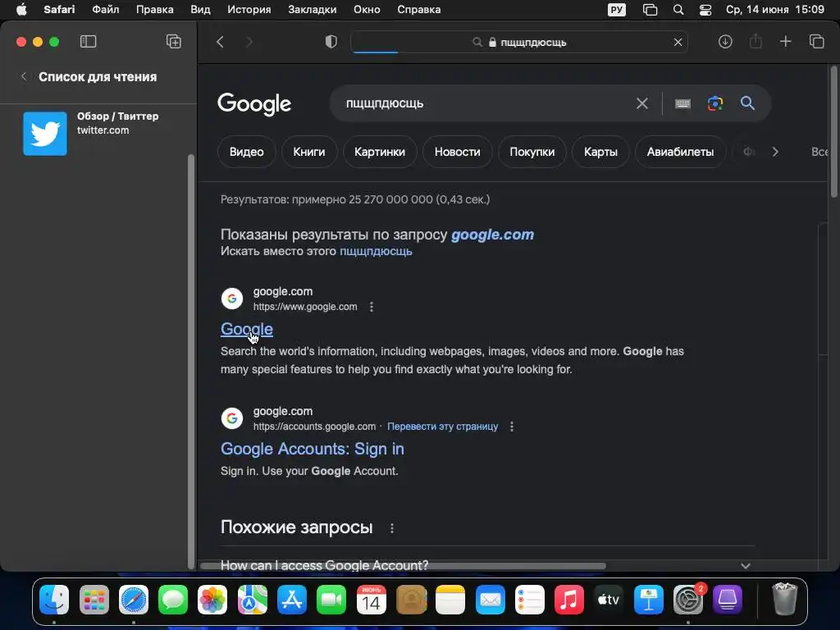
Task: Open options dots for accounts.google.com result
Action: click(x=512, y=427)
